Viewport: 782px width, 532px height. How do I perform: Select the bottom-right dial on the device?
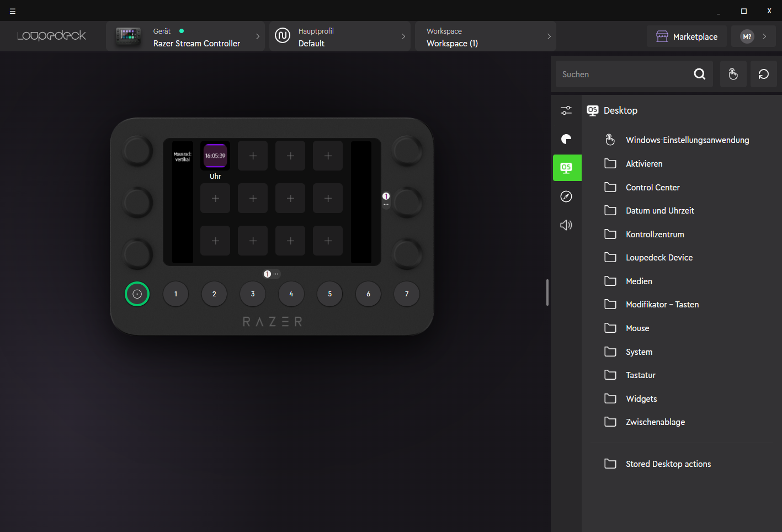point(407,253)
